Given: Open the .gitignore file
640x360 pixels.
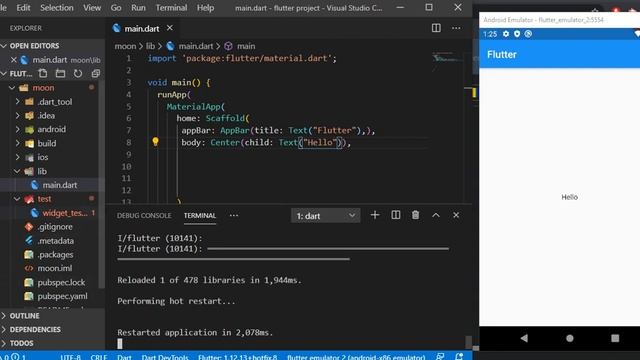Looking at the screenshot, I should tap(55, 227).
